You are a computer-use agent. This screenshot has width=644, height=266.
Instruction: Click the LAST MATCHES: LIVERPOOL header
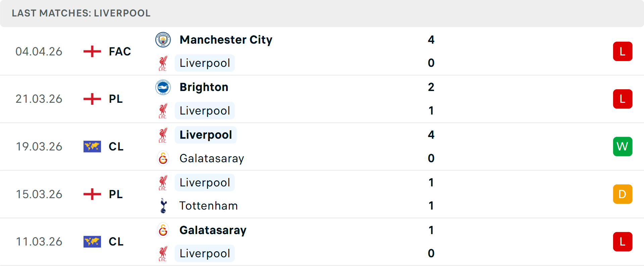(x=80, y=13)
